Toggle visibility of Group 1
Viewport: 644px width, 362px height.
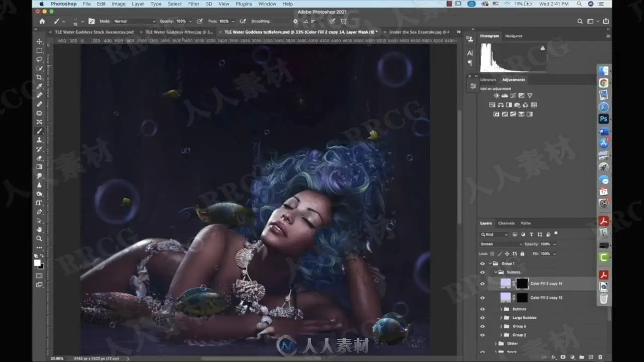482,263
